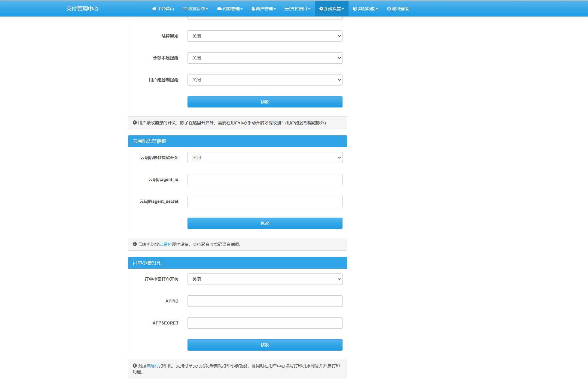Click the power icon beside 退出登录

coord(389,9)
